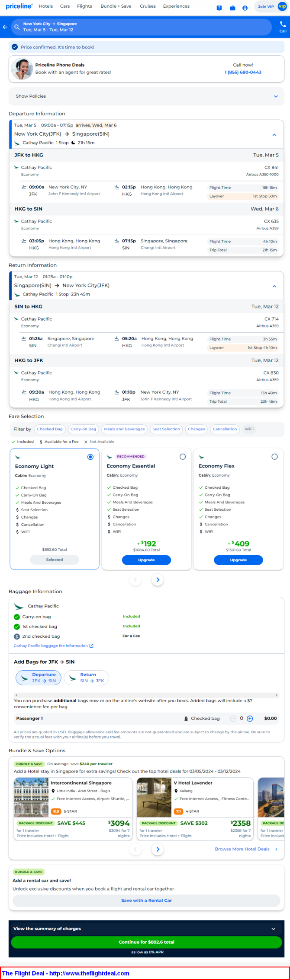Select Return SIN to JFK bag tab
Viewport: 290px width, 980px height.
coord(87,678)
